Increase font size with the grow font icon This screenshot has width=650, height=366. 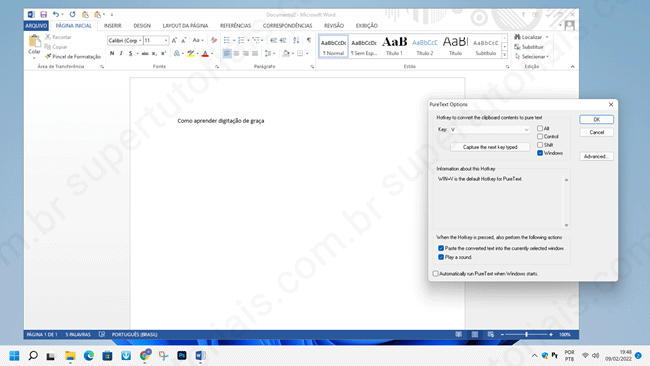(174, 40)
